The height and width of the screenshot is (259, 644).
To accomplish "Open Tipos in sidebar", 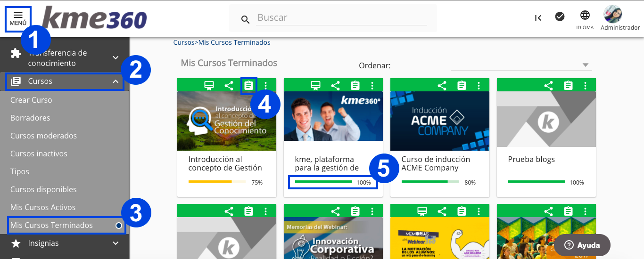I will 20,171.
